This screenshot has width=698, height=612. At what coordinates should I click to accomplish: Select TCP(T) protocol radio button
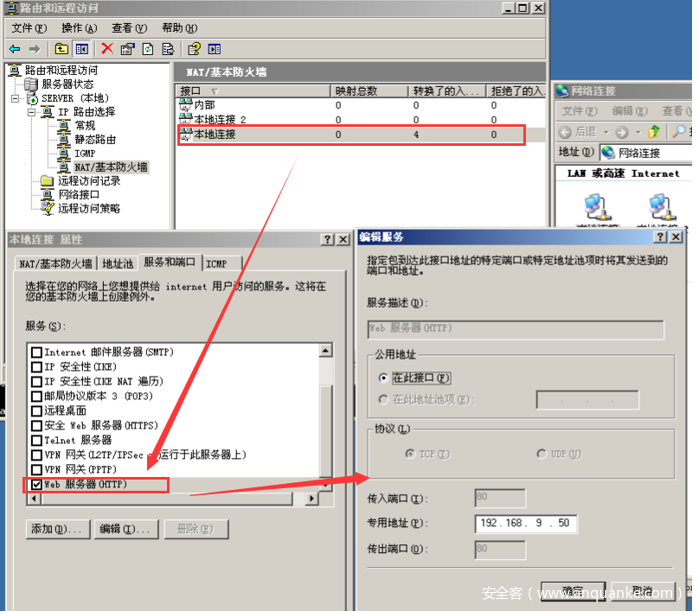[x=410, y=454]
